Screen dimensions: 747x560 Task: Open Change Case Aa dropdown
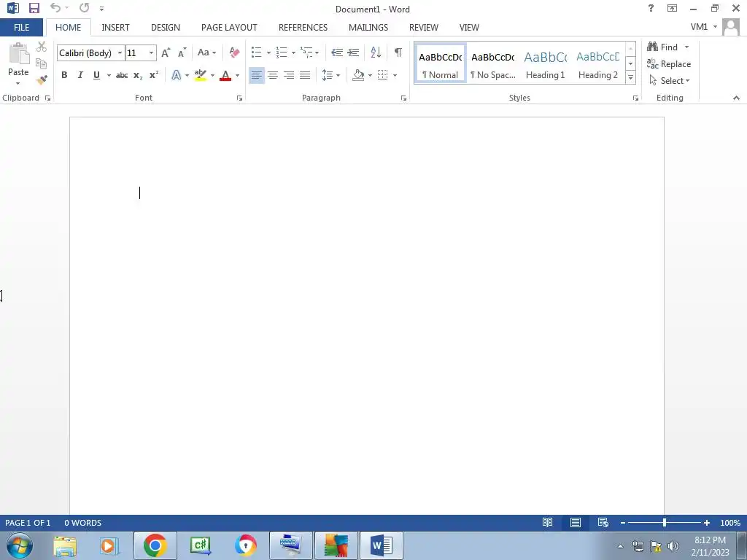(x=206, y=52)
